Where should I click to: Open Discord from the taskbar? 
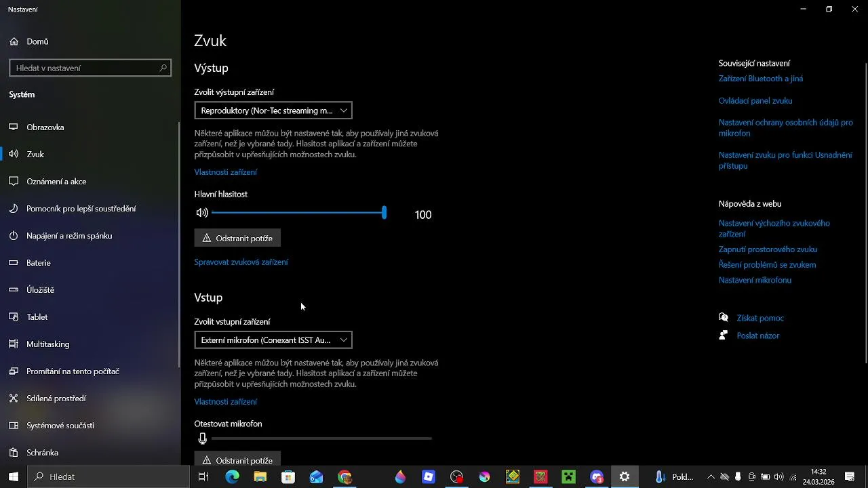tap(597, 477)
